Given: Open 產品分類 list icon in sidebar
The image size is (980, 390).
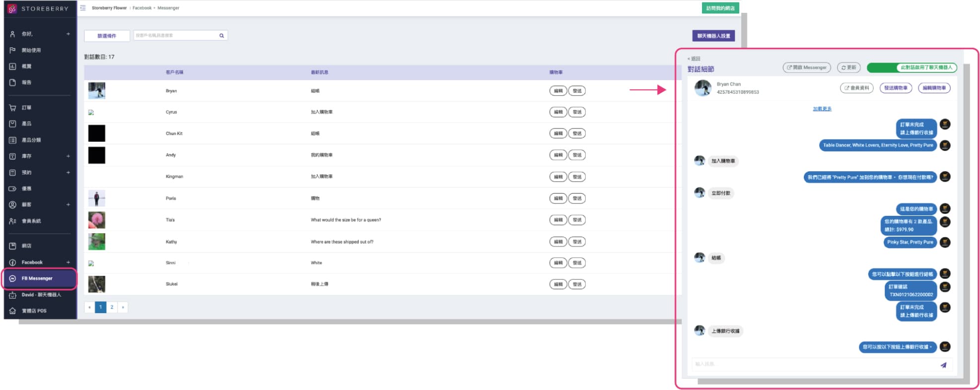Looking at the screenshot, I should coord(12,140).
